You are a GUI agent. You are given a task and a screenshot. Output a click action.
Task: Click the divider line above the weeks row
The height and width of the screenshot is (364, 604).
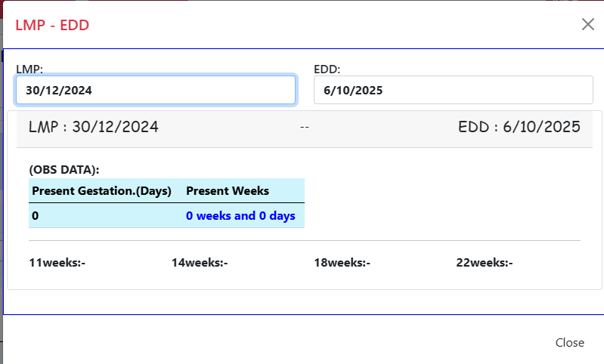[305, 241]
